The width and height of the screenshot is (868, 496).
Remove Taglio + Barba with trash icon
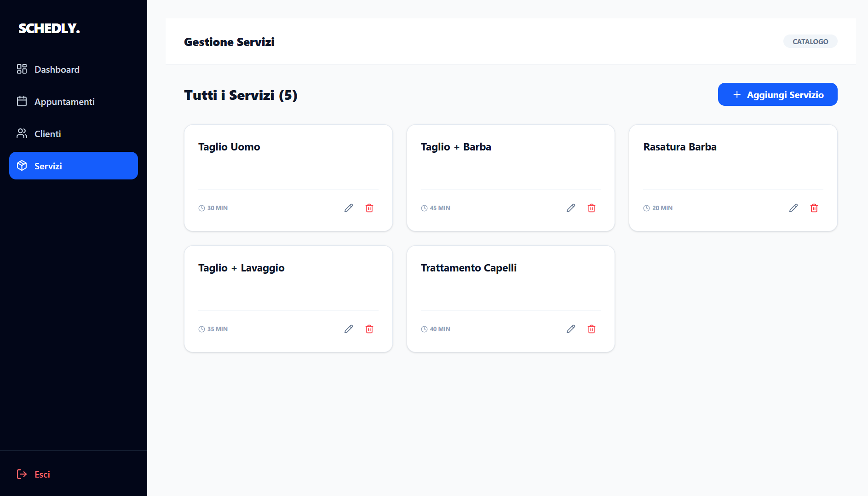592,208
